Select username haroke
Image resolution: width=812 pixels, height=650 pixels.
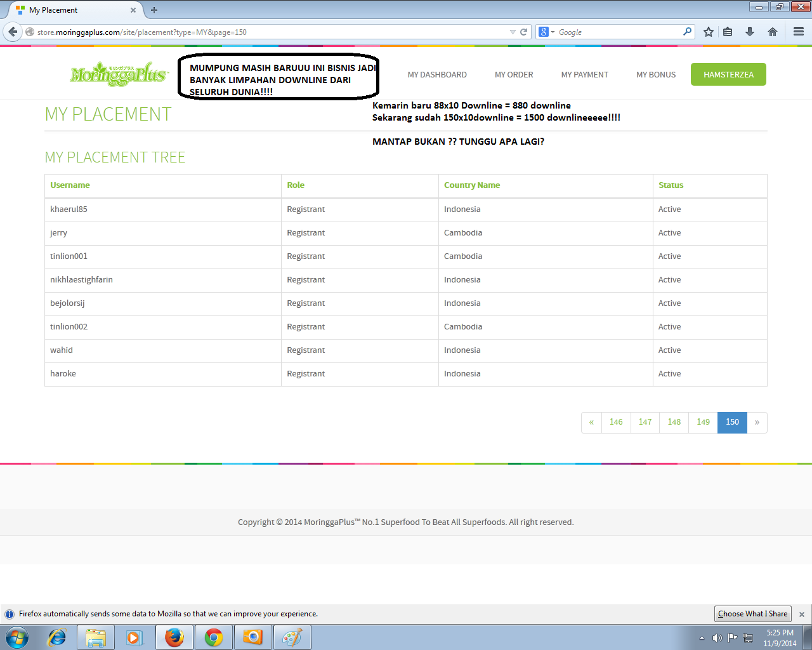click(x=63, y=374)
